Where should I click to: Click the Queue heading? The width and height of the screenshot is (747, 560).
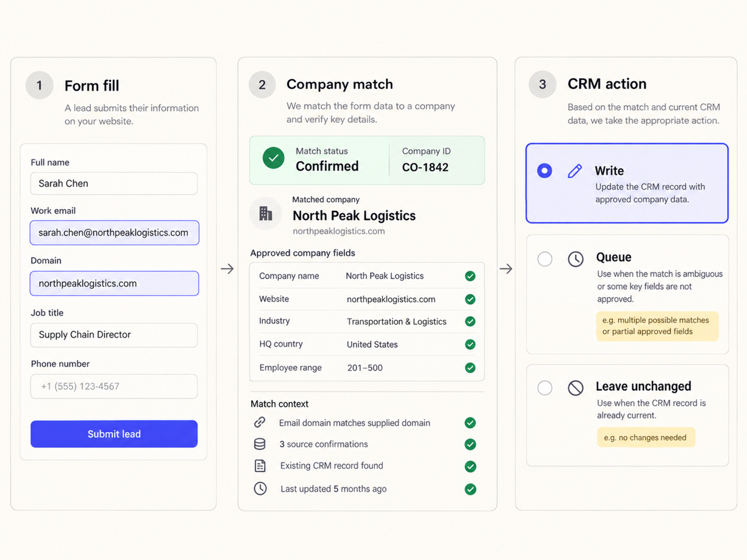613,257
